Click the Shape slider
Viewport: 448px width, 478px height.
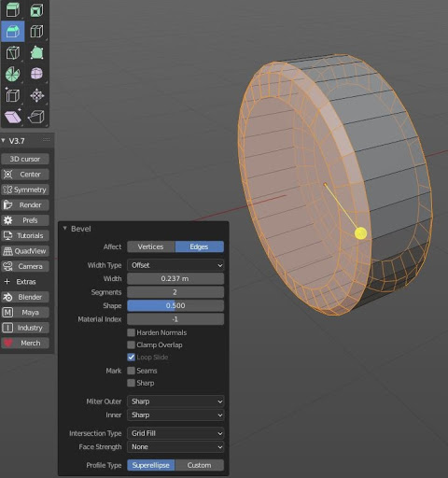coord(175,305)
